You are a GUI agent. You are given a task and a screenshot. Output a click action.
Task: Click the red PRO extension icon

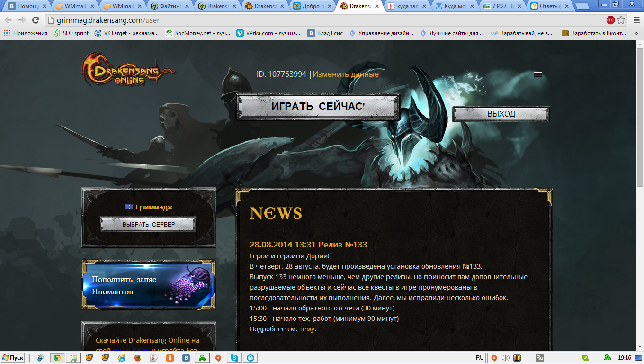(610, 20)
